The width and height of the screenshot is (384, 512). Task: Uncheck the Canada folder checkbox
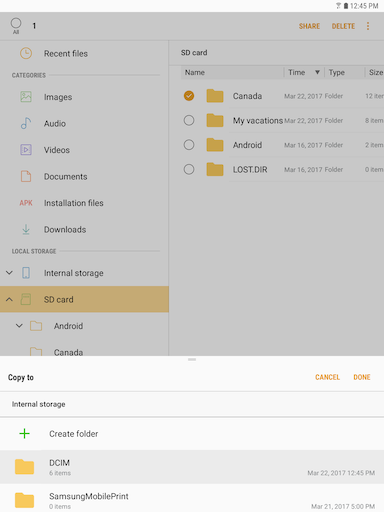(x=189, y=96)
